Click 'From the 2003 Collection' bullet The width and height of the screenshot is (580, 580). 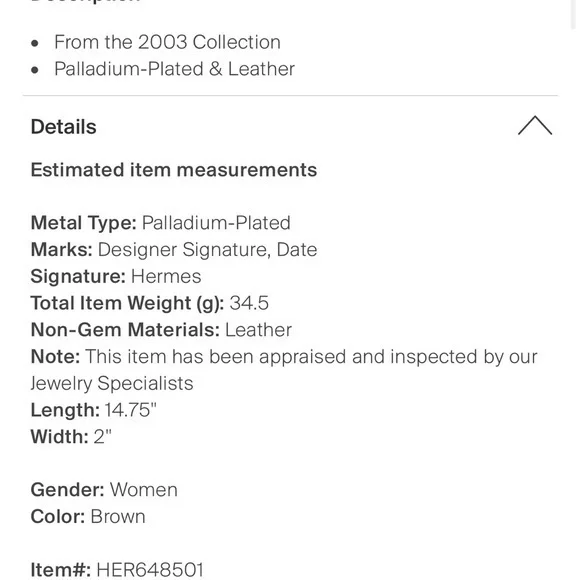coord(167,42)
